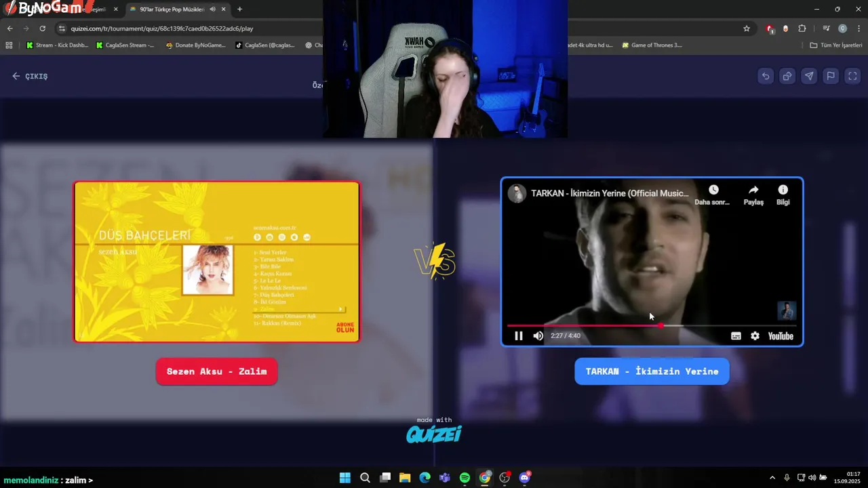The height and width of the screenshot is (488, 868).
Task: Open the Chrome profile avatar
Action: click(x=842, y=28)
